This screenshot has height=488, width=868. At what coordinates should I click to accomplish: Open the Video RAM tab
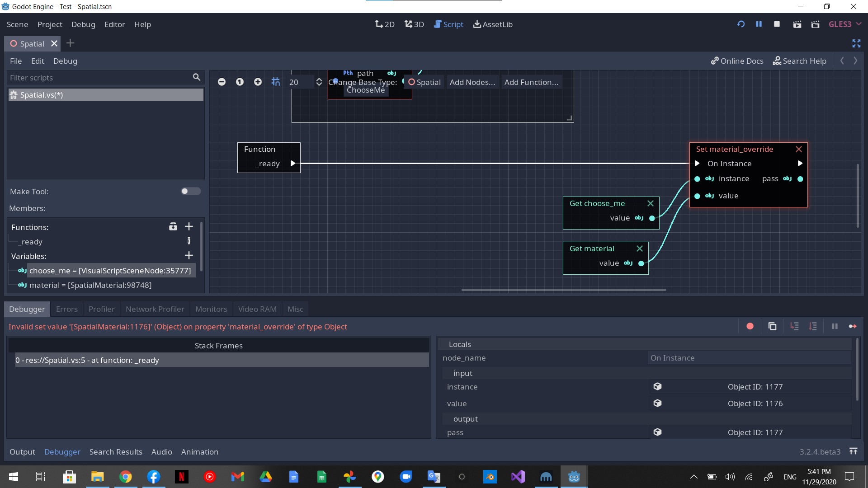(x=257, y=309)
